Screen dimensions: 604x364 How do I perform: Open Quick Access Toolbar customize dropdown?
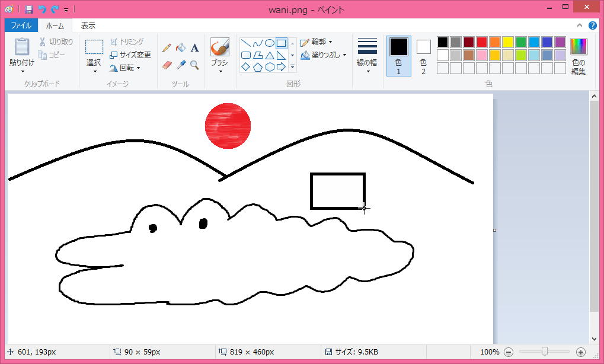[x=66, y=9]
